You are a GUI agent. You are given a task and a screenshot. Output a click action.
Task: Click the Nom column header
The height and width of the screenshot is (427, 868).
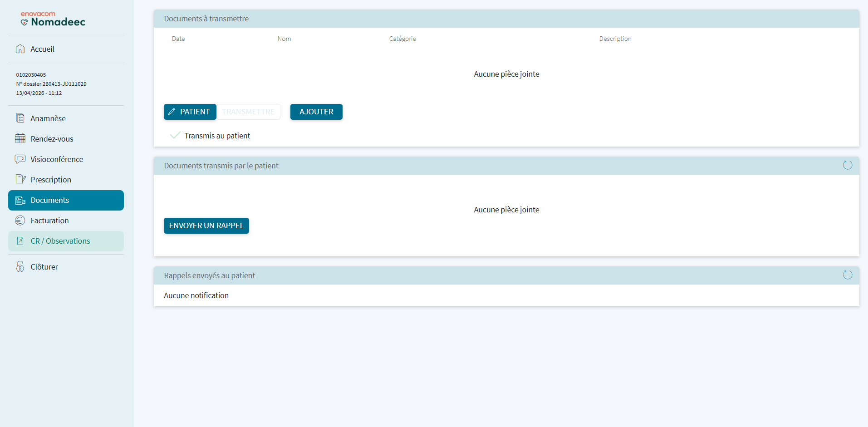point(284,39)
